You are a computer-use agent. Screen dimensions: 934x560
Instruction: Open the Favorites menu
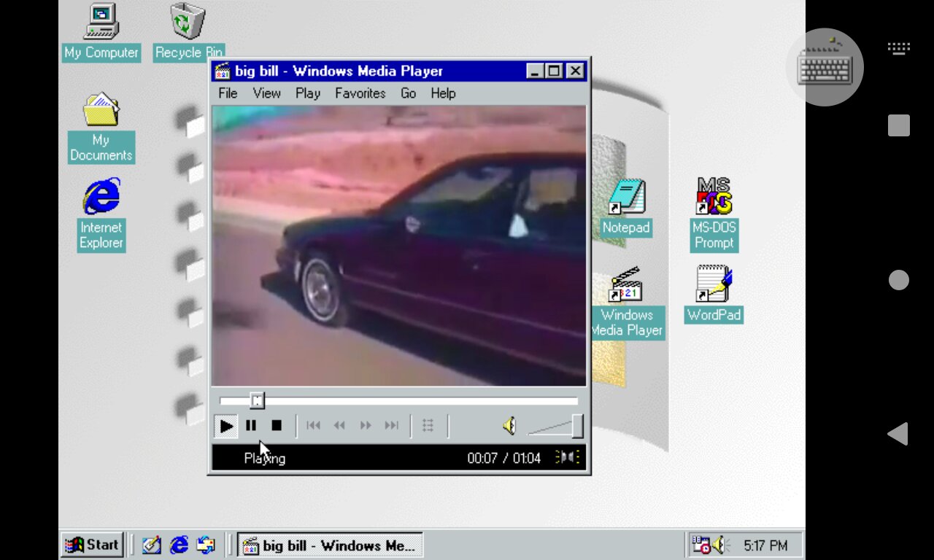coord(360,93)
